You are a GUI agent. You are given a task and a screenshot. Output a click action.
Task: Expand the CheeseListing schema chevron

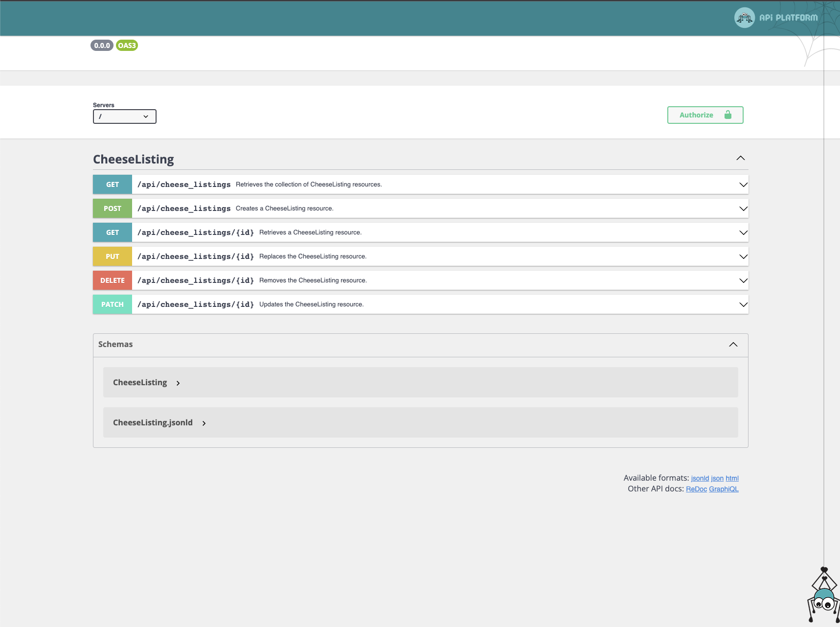(178, 383)
